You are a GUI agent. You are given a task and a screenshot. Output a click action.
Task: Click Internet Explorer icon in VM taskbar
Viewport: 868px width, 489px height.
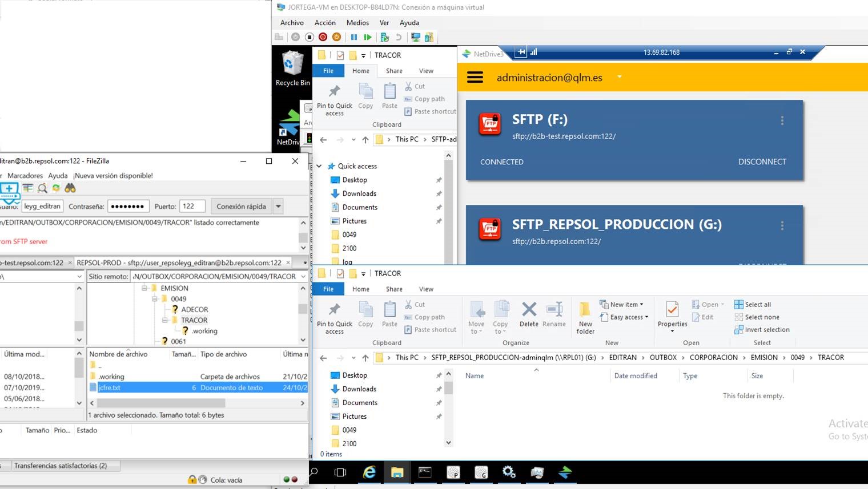[x=369, y=472]
